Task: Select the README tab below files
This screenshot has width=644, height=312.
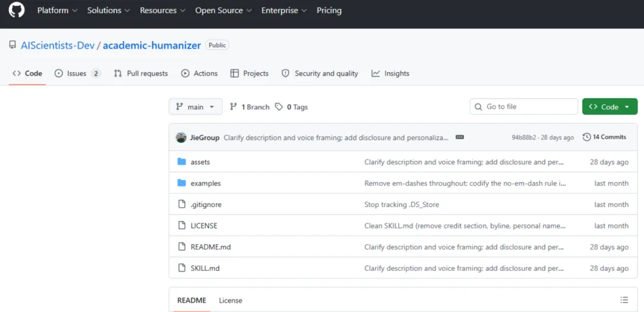Action: (191, 301)
